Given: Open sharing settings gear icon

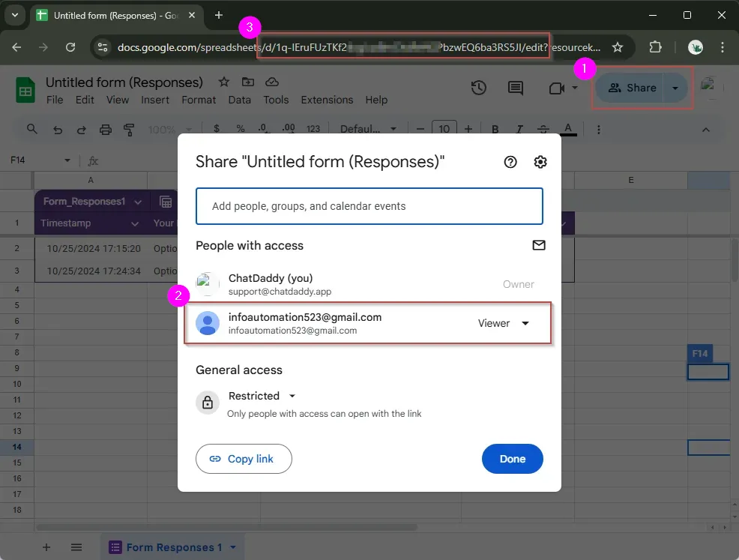Looking at the screenshot, I should tap(540, 162).
